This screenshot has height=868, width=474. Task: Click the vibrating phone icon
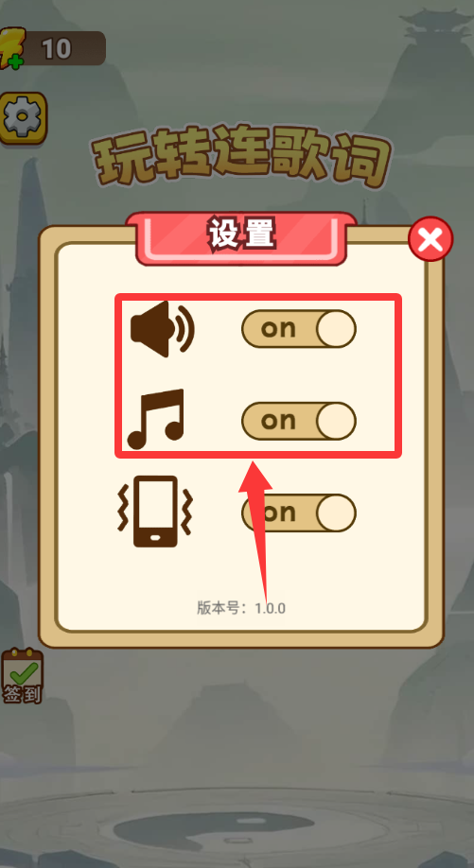pos(155,512)
